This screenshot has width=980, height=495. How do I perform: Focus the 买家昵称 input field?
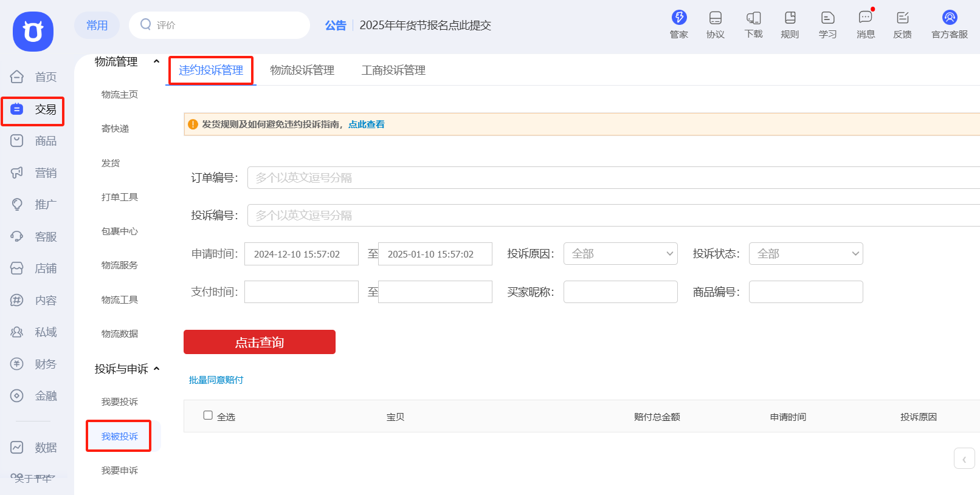click(x=621, y=292)
